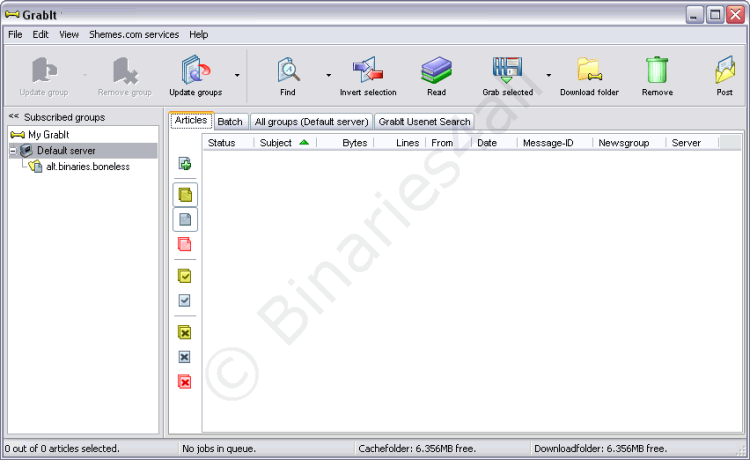Click the Update groups toolbar icon
Viewport: 750px width, 460px height.
tap(196, 70)
